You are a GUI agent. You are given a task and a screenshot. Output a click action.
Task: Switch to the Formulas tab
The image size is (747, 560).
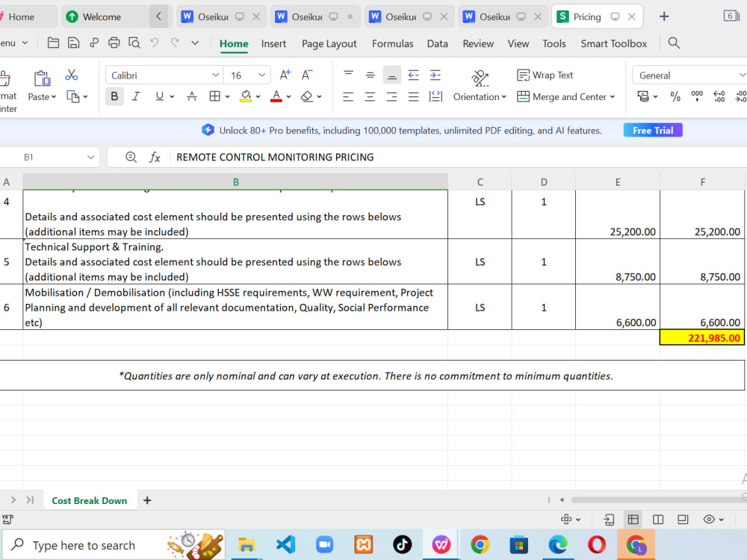pos(393,43)
